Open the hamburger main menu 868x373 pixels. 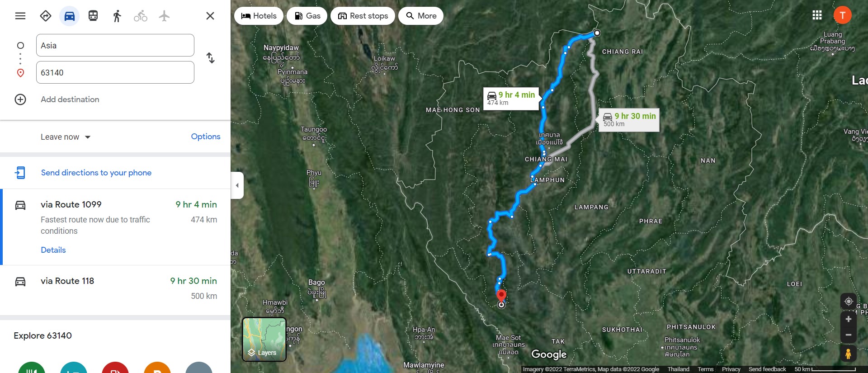click(20, 16)
